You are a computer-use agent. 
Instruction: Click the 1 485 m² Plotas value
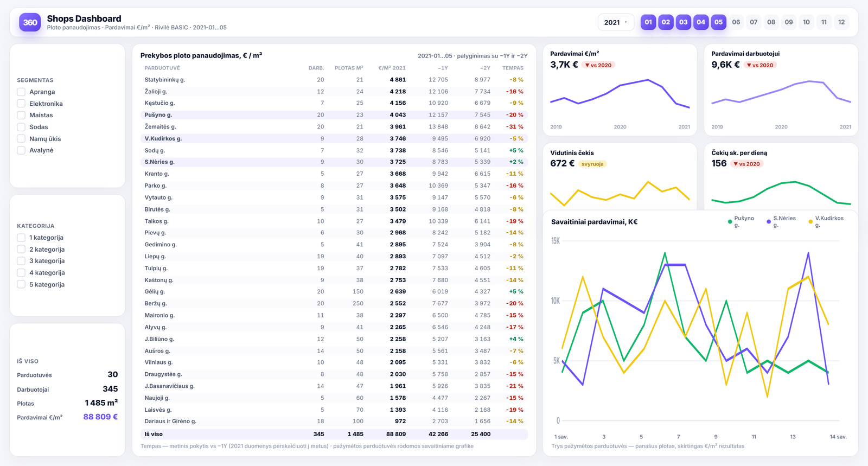[x=101, y=403]
